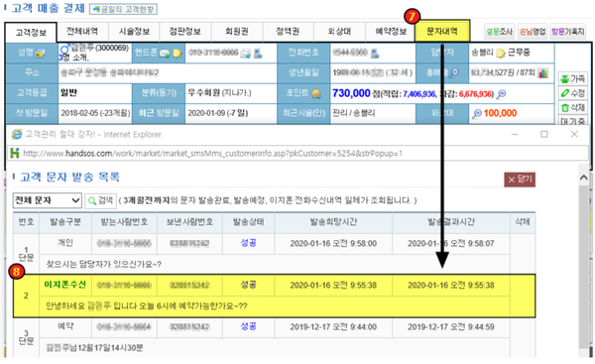
Task: Click the Internet Explorer logo in popup title
Action: [17, 134]
